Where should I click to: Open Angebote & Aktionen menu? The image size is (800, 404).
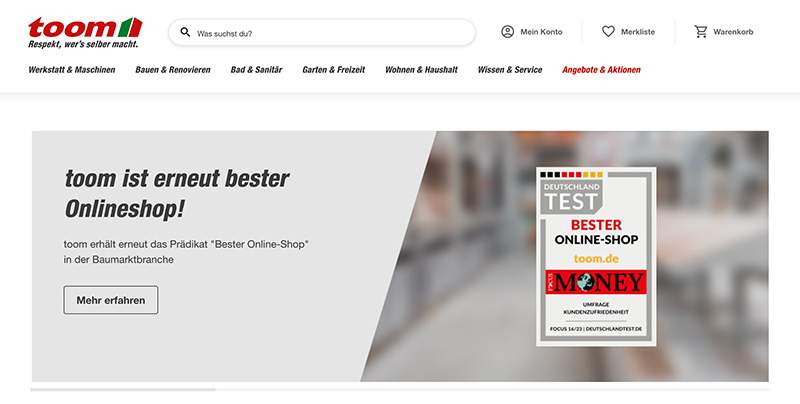point(601,70)
